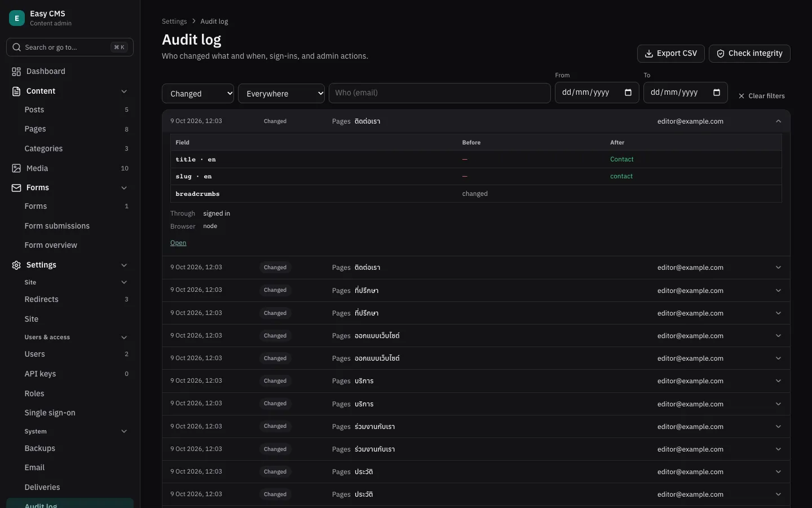Click the Search or go to field

(x=70, y=47)
